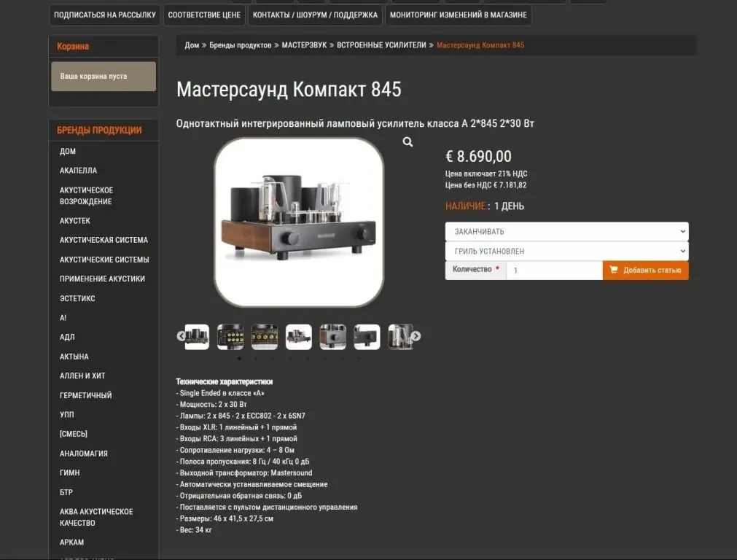
Task: Open КОНТАКТЫ / ШОУРУМ / ПОДДЕРЖКА menu
Action: pyautogui.click(x=315, y=14)
